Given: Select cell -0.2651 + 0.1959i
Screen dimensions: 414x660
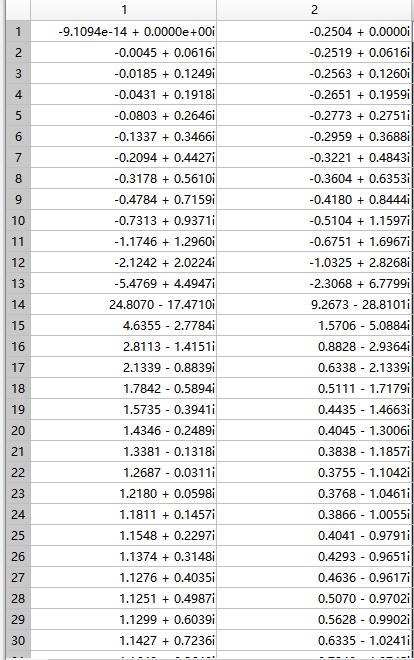Looking at the screenshot, I should click(x=314, y=94).
